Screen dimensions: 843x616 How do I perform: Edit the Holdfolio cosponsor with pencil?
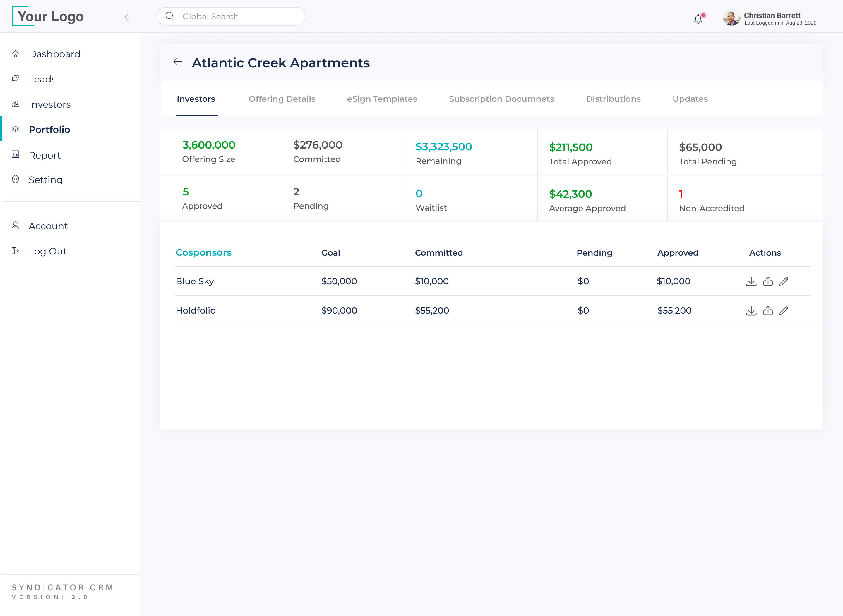(x=784, y=311)
